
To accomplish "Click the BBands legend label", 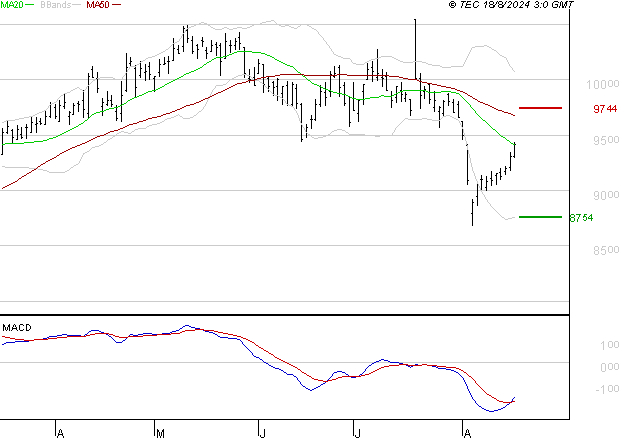I will pyautogui.click(x=56, y=5).
